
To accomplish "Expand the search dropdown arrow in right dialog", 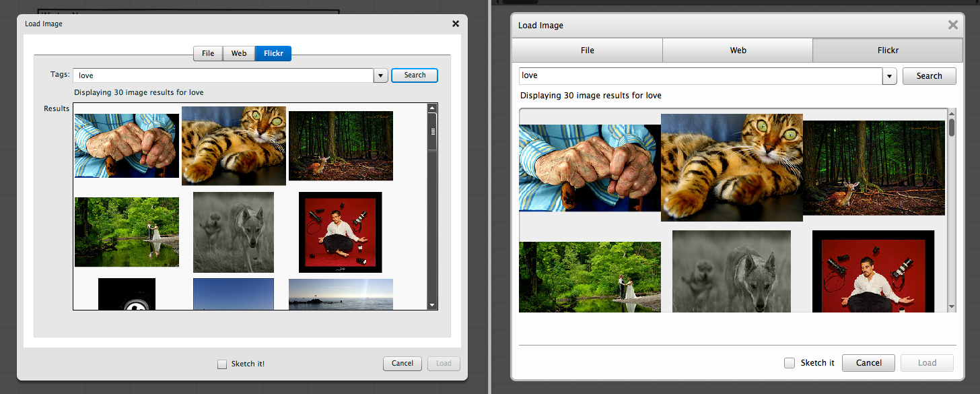I will (x=890, y=76).
